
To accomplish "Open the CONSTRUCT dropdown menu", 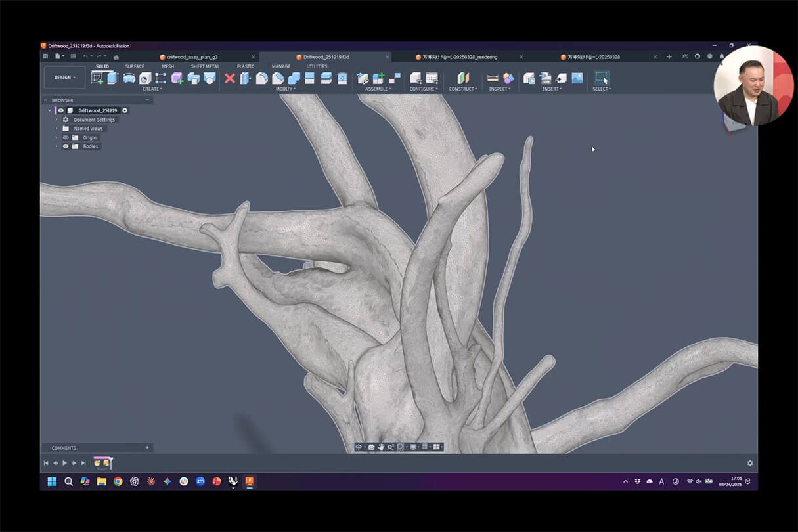I will coord(463,89).
